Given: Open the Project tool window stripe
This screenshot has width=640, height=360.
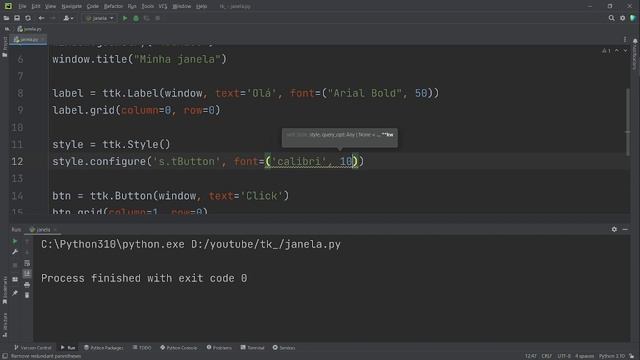Looking at the screenshot, I should click(x=4, y=46).
